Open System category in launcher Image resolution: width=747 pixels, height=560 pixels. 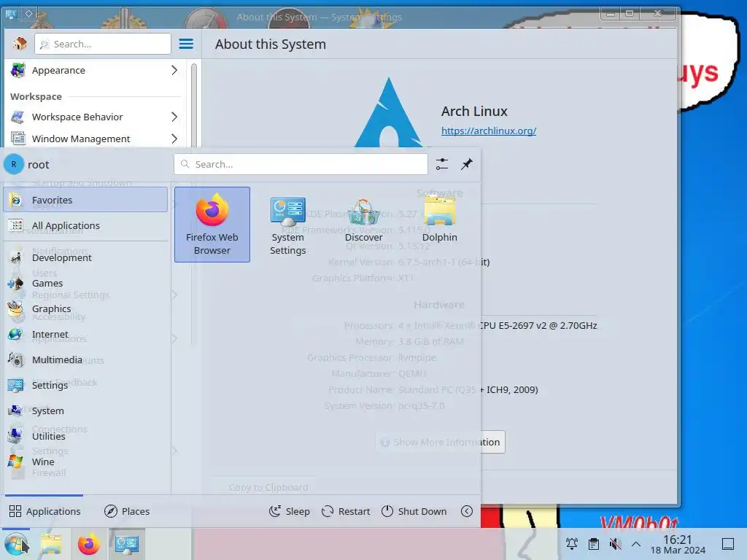(85, 411)
